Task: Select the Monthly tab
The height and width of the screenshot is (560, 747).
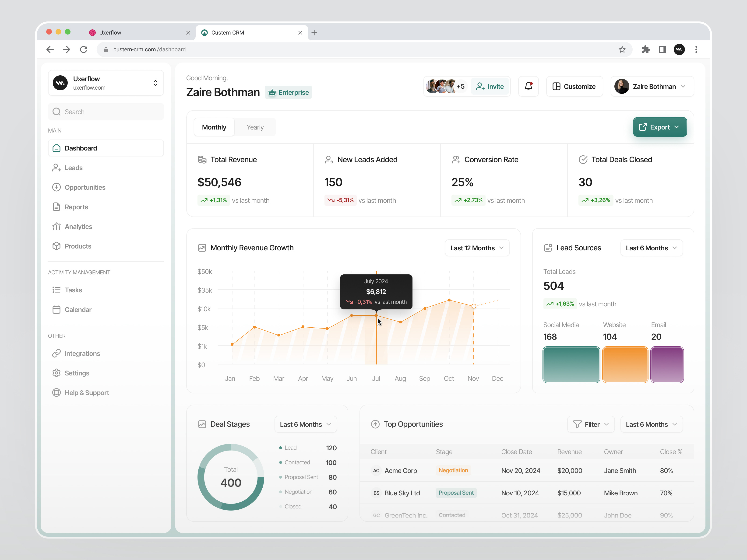Action: click(x=214, y=127)
